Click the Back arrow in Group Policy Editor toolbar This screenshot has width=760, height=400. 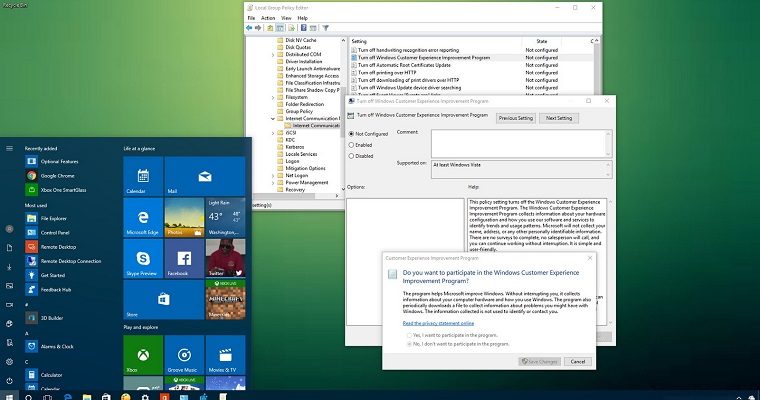tap(249, 28)
